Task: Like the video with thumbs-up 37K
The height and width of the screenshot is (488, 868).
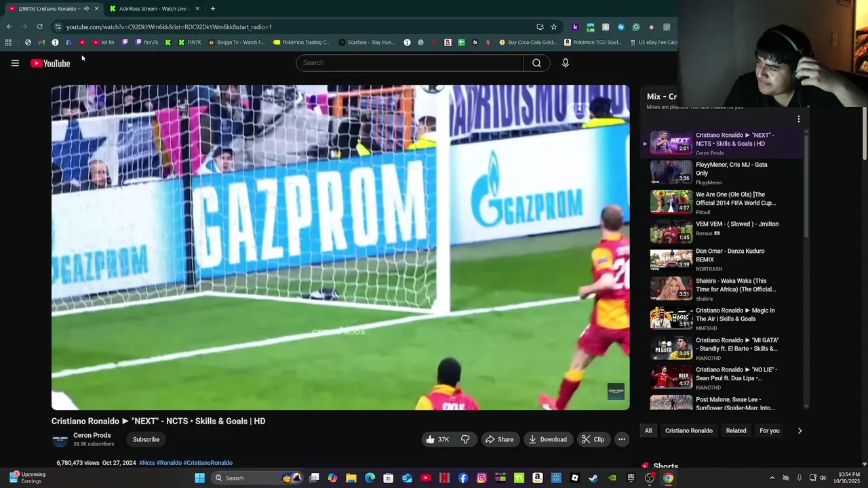Action: [x=437, y=439]
